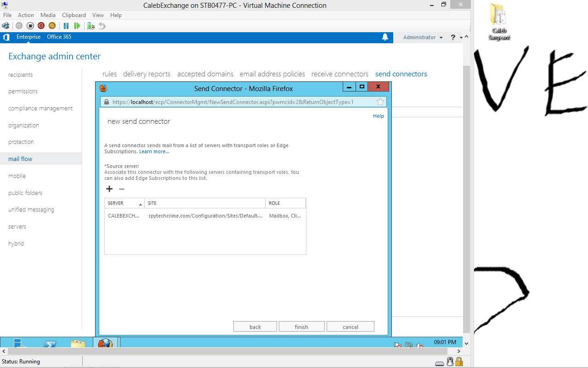Open the receive connectors tab
The height and width of the screenshot is (368, 588).
click(x=340, y=74)
